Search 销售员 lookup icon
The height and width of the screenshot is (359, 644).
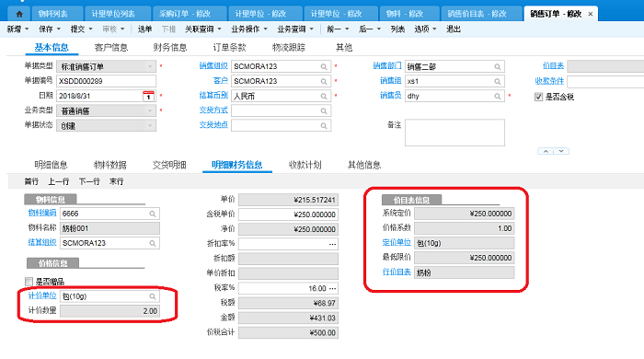click(x=498, y=96)
